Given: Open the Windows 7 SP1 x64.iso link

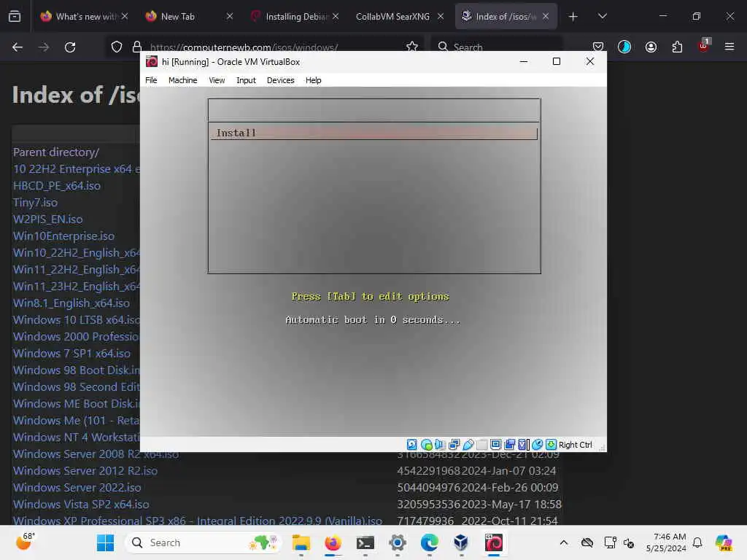Looking at the screenshot, I should click(71, 354).
